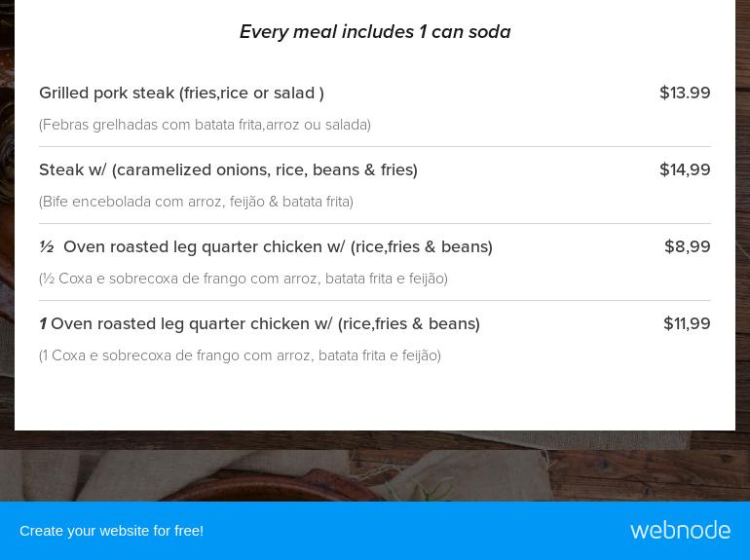The image size is (750, 560).
Task: Click the webnode logo
Action: (680, 530)
